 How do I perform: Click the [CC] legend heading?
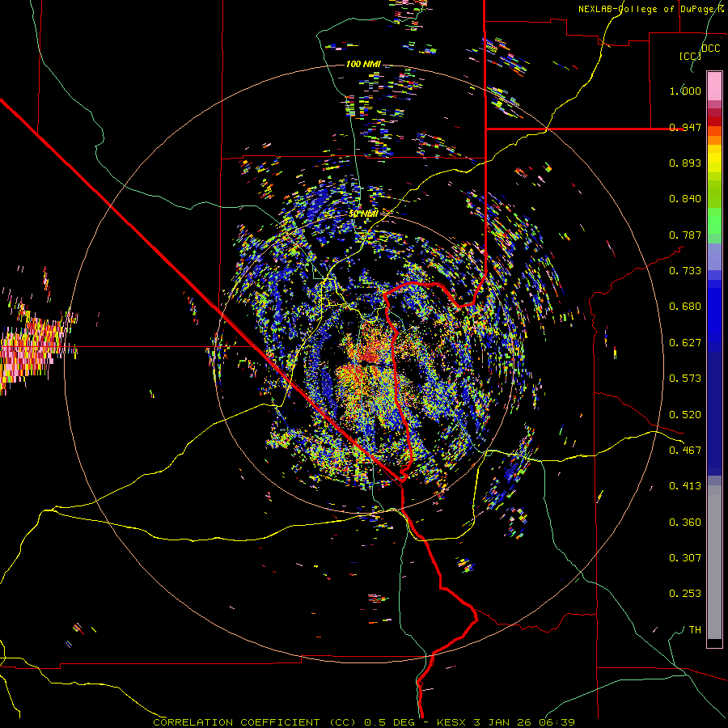[x=690, y=56]
